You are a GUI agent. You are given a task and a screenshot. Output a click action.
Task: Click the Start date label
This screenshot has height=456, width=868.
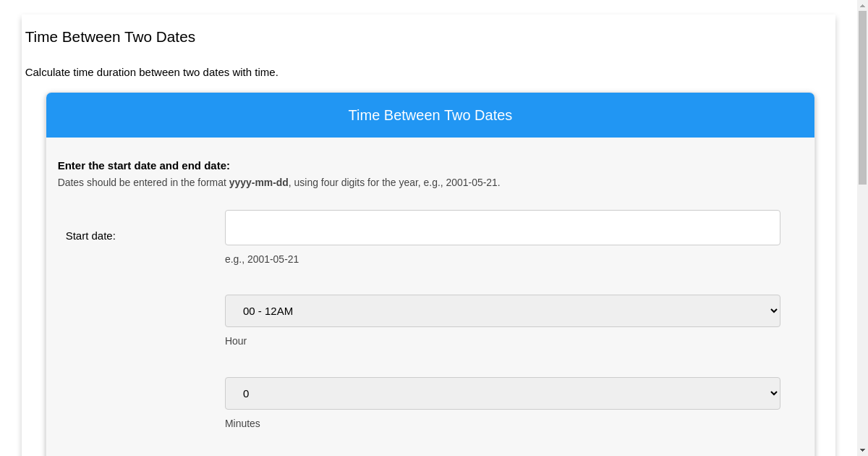90,236
